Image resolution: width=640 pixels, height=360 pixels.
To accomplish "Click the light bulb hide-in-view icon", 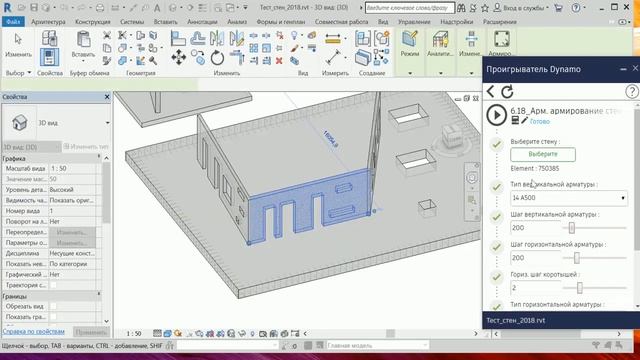I will pos(294,36).
